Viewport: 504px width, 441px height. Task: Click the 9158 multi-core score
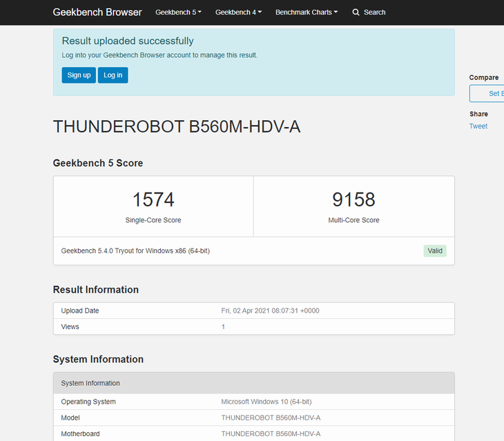pyautogui.click(x=353, y=200)
